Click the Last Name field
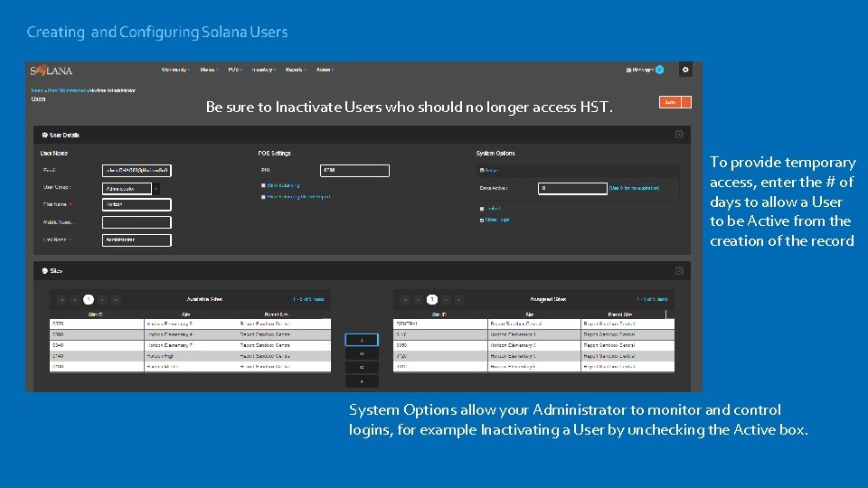 click(x=137, y=240)
